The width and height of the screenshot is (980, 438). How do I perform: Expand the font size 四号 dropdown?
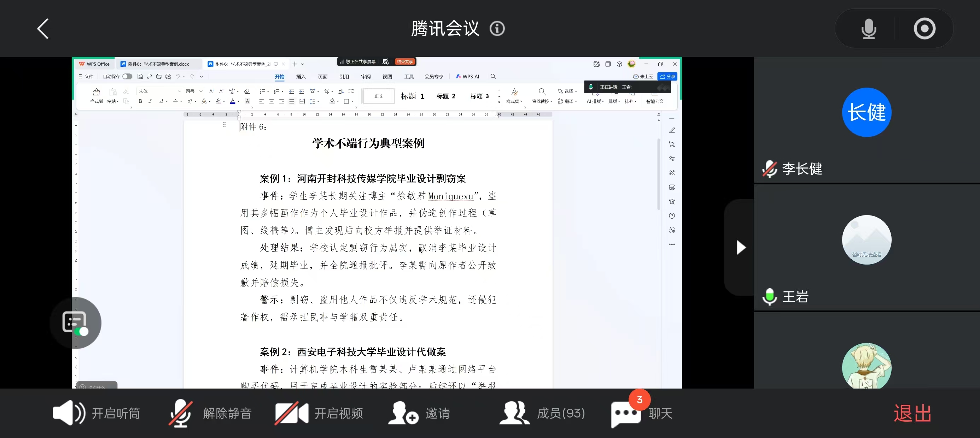pos(201,91)
